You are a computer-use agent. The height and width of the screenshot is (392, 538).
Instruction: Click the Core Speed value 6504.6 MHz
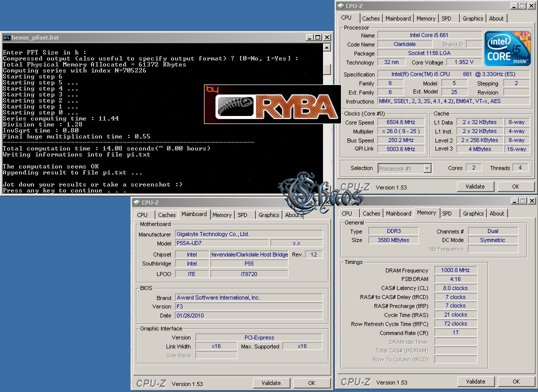pos(401,122)
